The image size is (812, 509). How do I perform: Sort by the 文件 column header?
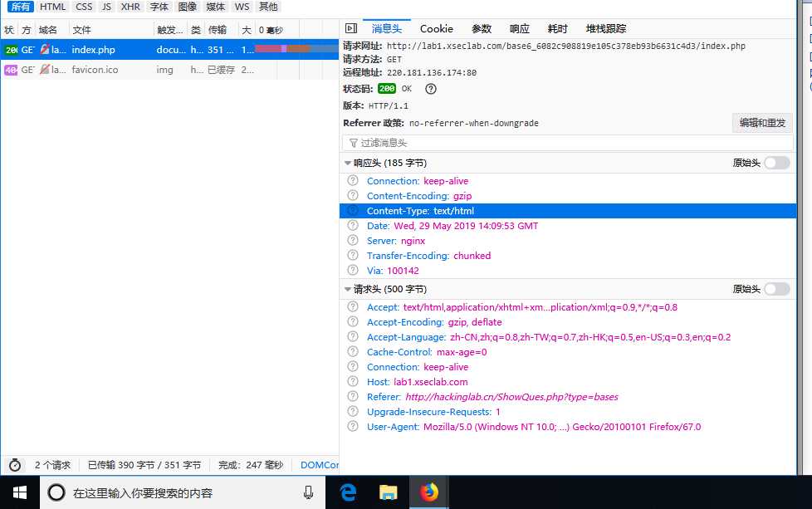111,30
